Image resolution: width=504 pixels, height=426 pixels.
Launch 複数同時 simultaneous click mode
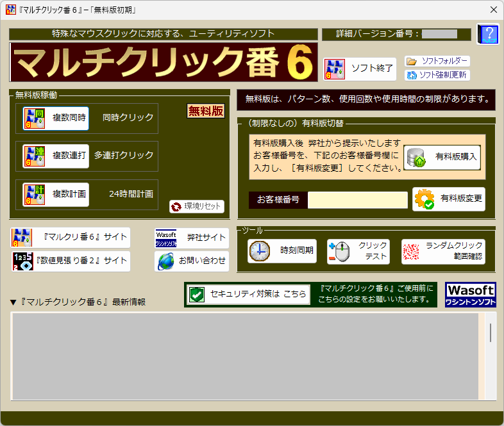(56, 118)
